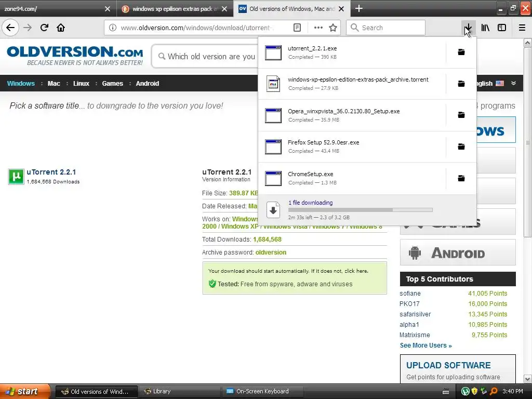Focus the browser Search box

[386, 28]
